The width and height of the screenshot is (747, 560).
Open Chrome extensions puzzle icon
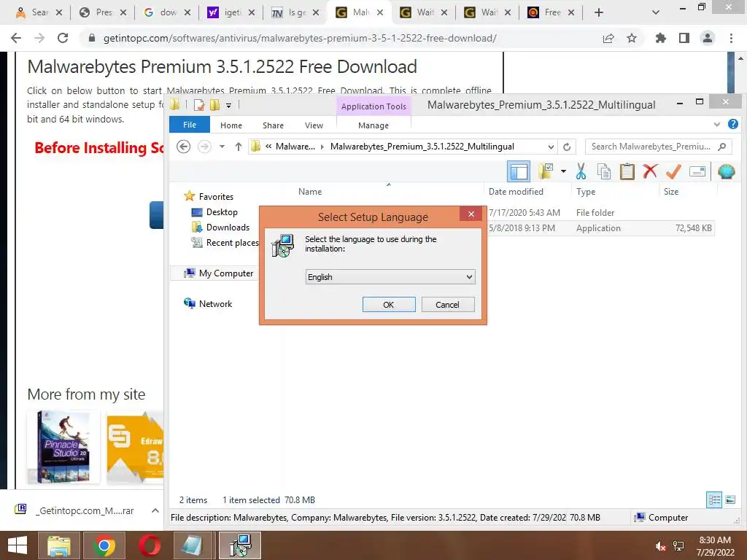(x=661, y=38)
